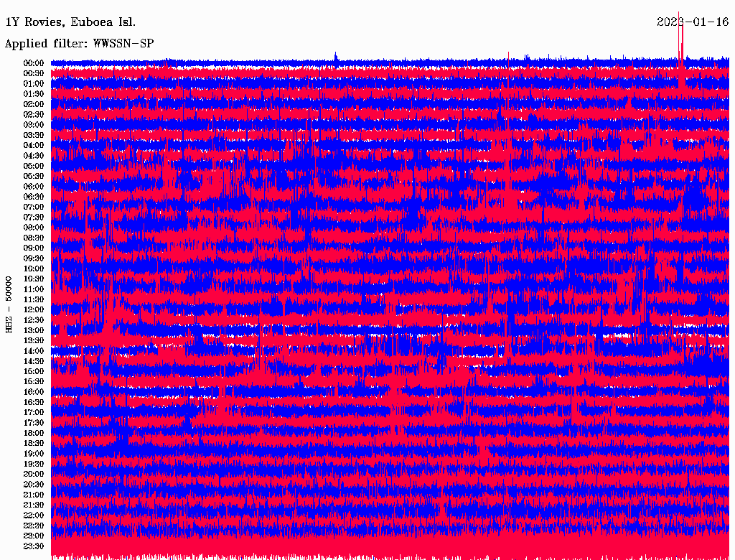Select the 02:00 time label
The image size is (735, 560).
pos(34,104)
